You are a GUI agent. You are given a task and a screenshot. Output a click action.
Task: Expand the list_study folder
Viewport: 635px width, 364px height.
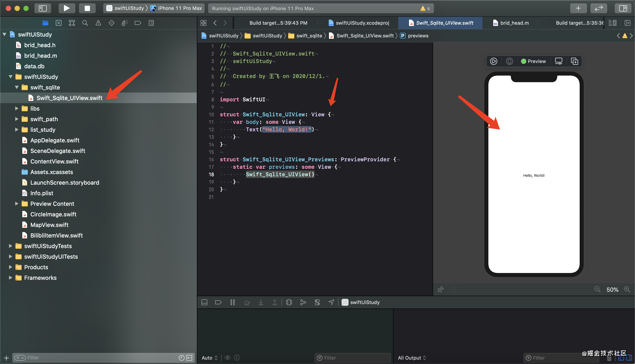[17, 130]
